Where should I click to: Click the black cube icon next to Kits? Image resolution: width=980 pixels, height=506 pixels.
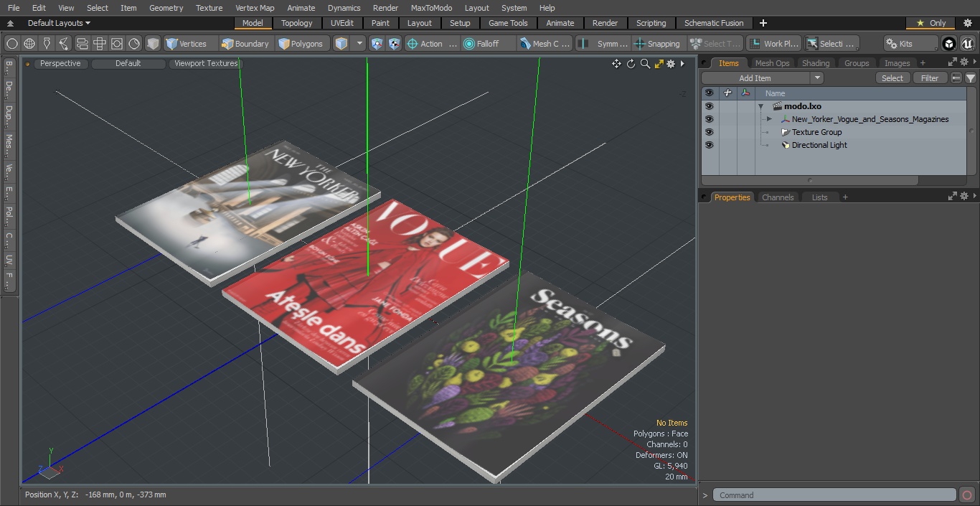click(x=949, y=44)
